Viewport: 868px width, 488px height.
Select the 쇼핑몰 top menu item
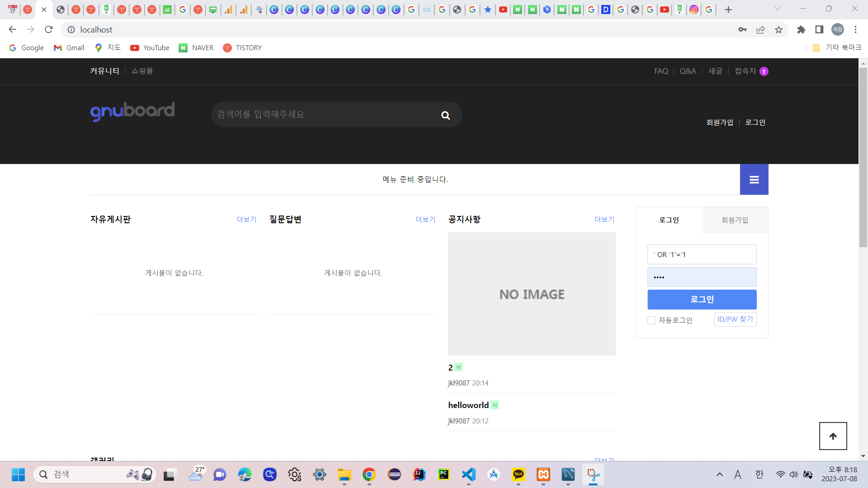click(142, 71)
